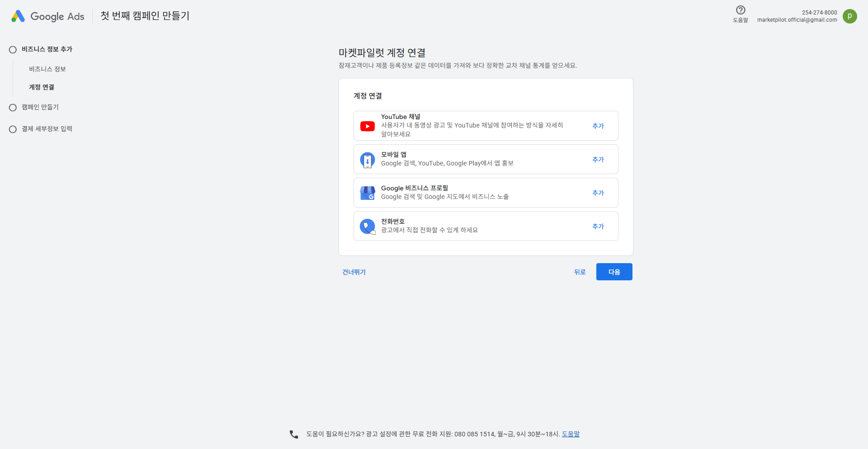The height and width of the screenshot is (449, 868).
Task: Click the marketpilot.official@gmail.com account text
Action: pyautogui.click(x=797, y=20)
